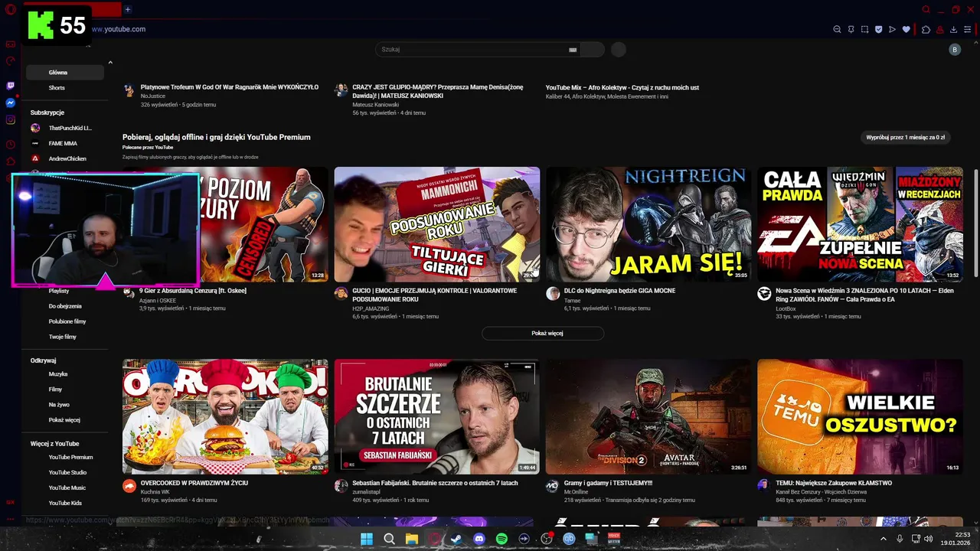Open the DLC do Nightreigna video title
980x551 pixels.
pyautogui.click(x=619, y=291)
